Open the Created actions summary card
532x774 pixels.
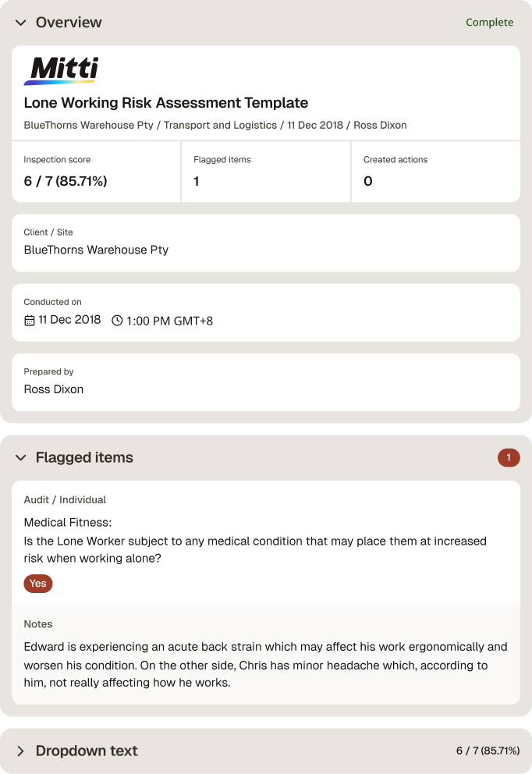436,172
